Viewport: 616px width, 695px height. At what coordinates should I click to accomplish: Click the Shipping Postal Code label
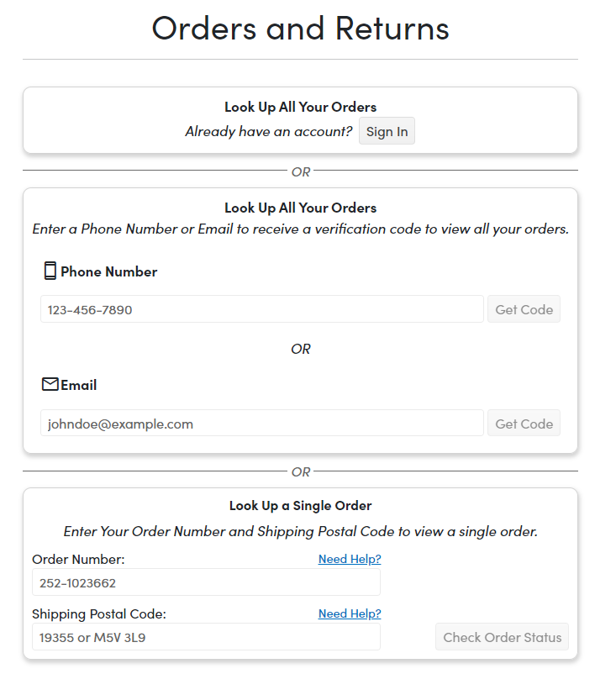(x=99, y=613)
